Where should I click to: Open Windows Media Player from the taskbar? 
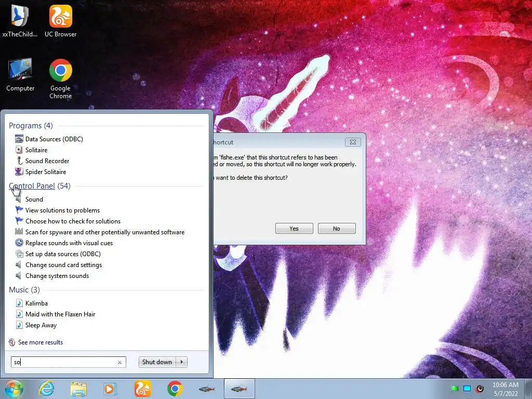110,389
